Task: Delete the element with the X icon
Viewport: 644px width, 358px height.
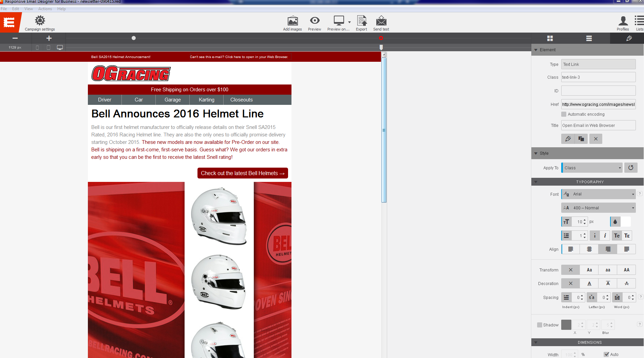Action: point(596,139)
